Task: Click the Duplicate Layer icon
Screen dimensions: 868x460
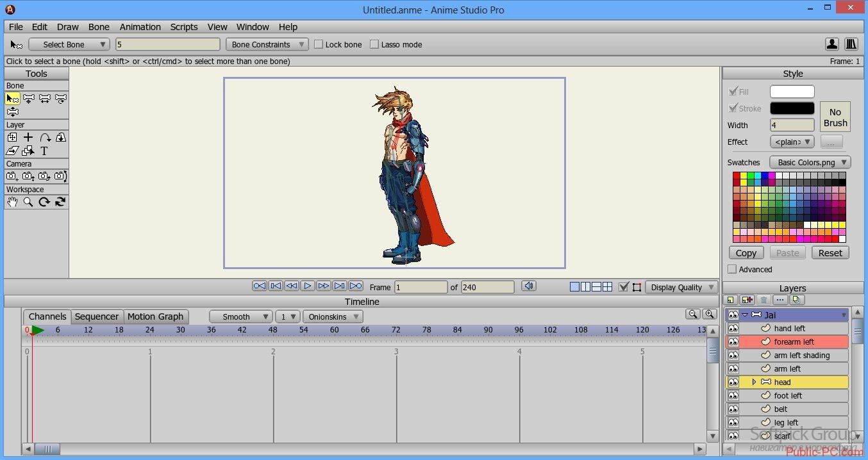Action: click(x=747, y=300)
